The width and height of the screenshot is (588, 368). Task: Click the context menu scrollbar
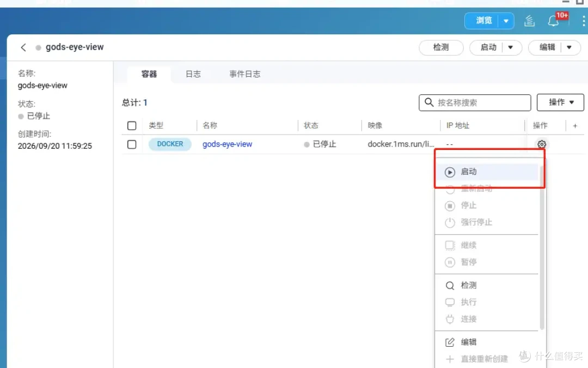542,248
